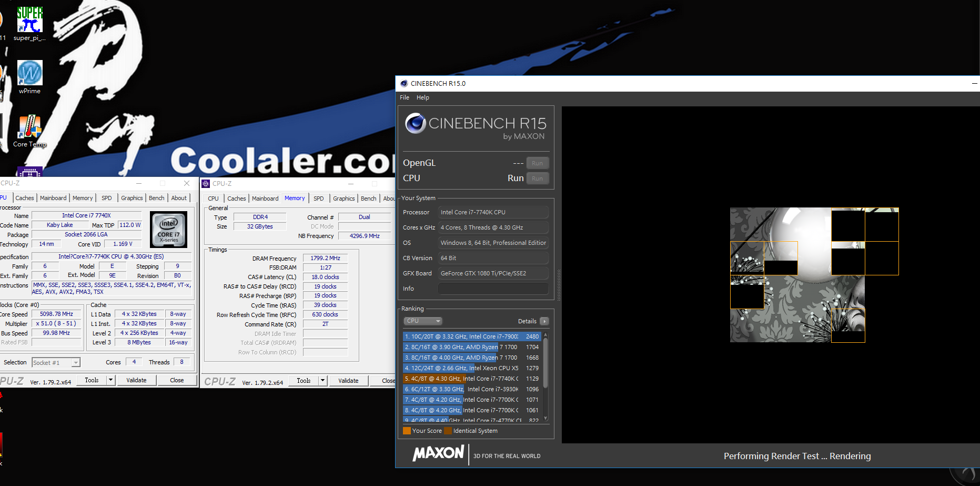Click the CPU Run button in Cinebench
980x486 pixels.
[537, 178]
